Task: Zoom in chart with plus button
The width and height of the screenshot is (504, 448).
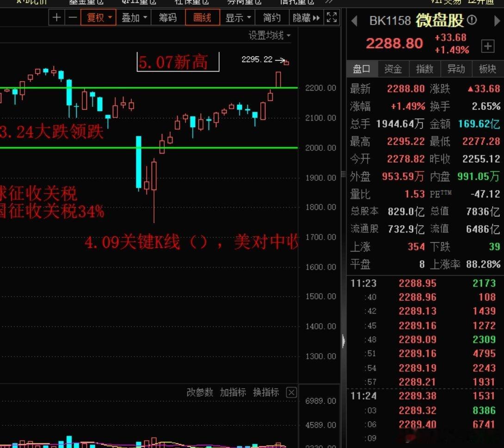Action: 56,18
